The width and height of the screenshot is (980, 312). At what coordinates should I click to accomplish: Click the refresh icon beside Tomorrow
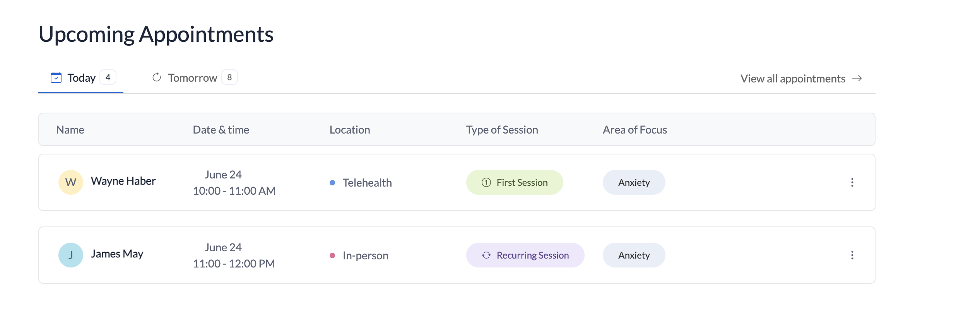click(x=157, y=77)
